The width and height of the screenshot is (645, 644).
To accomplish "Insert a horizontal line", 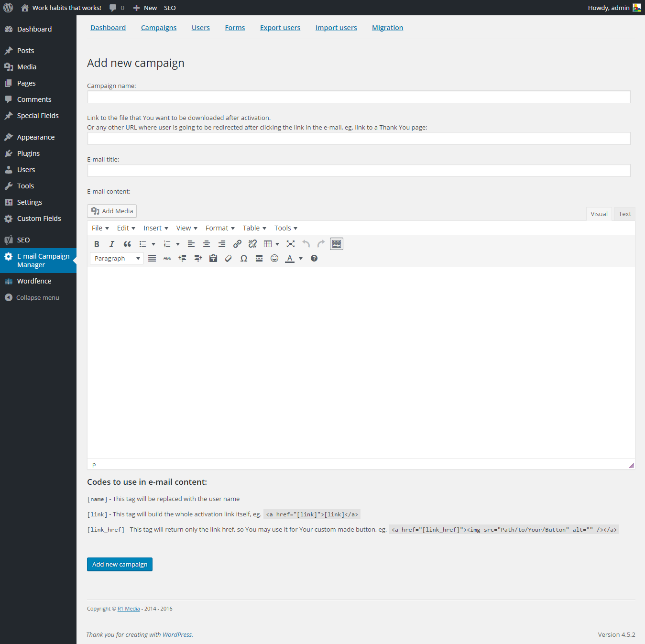I will (259, 258).
